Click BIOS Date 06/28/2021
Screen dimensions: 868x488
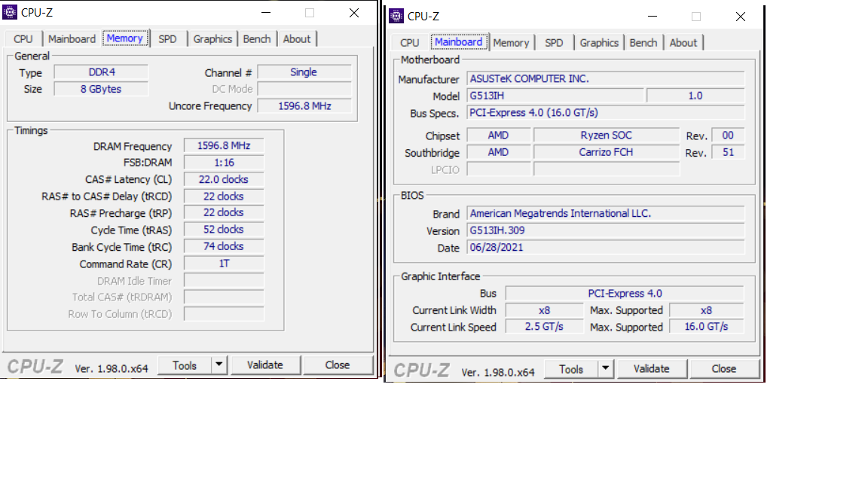click(606, 247)
